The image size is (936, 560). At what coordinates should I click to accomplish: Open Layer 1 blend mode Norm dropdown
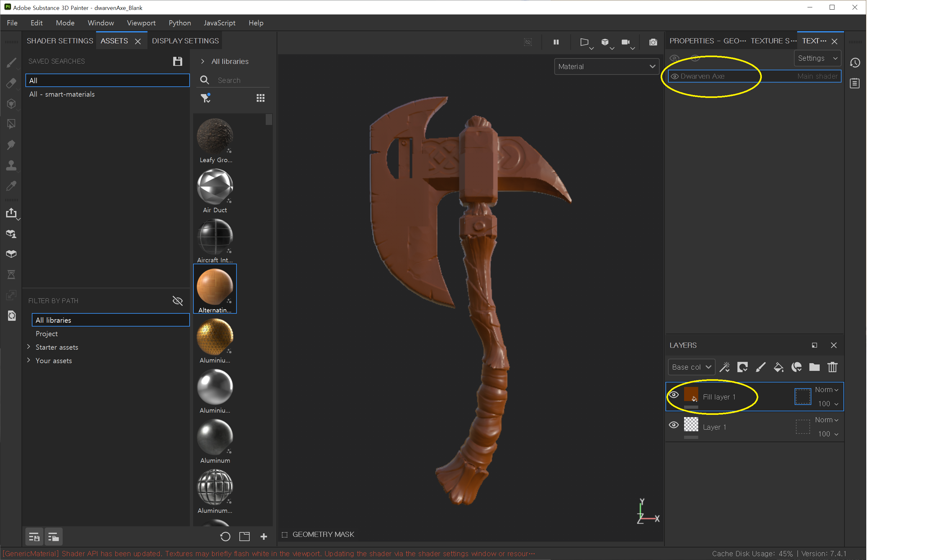click(x=826, y=420)
